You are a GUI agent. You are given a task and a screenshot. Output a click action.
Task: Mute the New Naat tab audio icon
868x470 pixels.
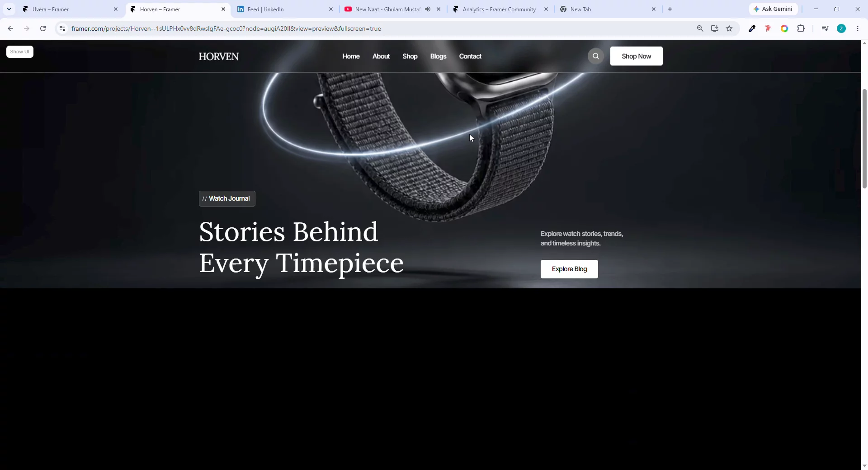(x=428, y=9)
